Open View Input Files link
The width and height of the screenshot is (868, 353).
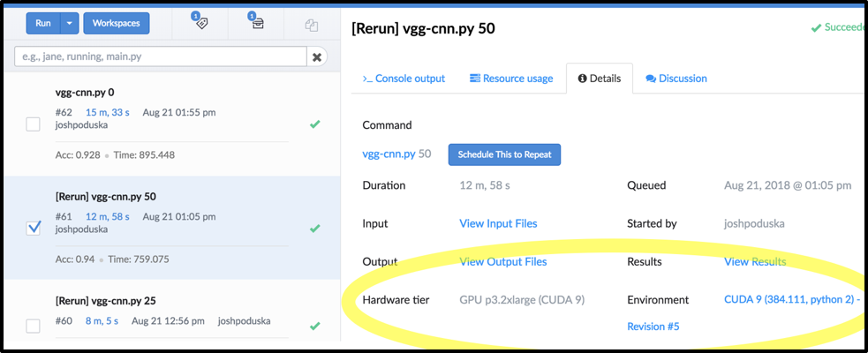pos(498,223)
